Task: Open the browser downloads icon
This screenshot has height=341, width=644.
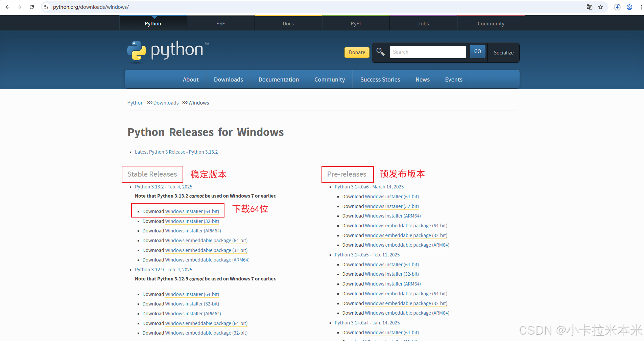Action: [x=617, y=7]
